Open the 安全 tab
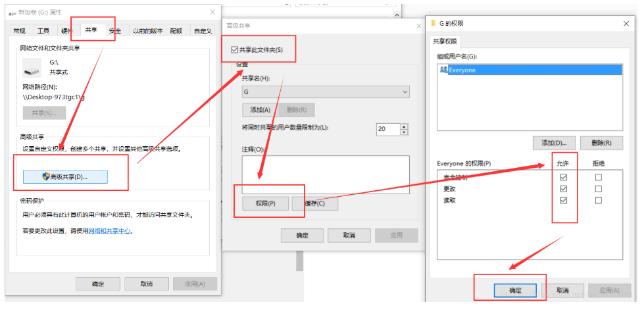The width and height of the screenshot is (644, 312). (115, 31)
